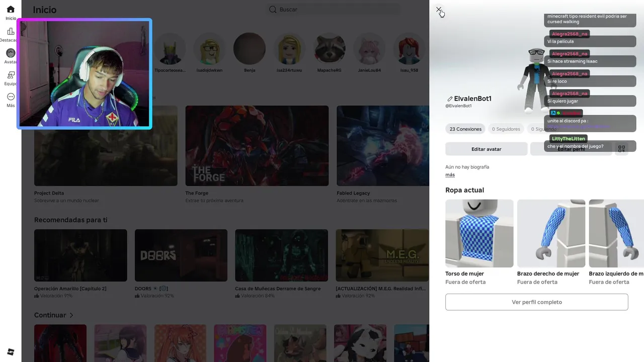Open Equipo section in sidebar
Viewport: 644px width, 362px height.
click(x=11, y=78)
